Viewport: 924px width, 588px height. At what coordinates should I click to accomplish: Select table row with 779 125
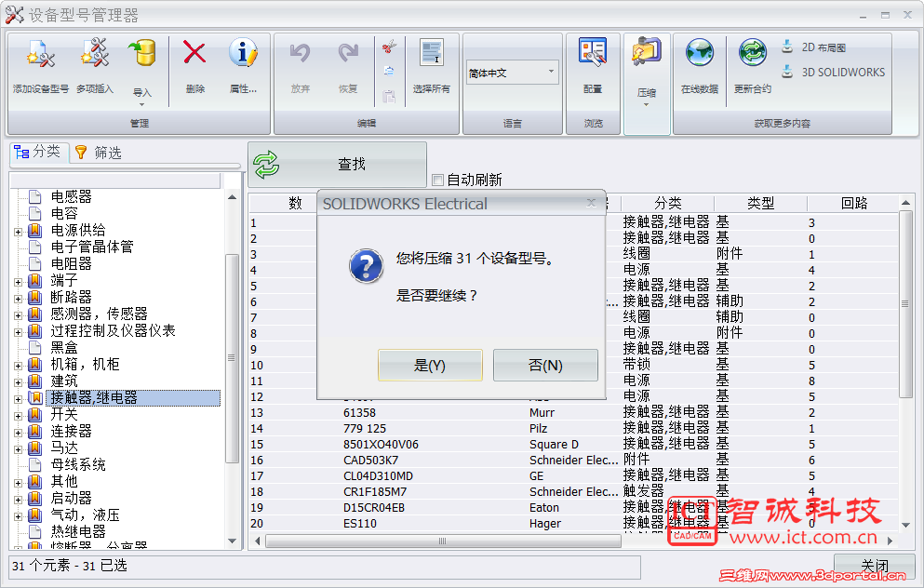[574, 428]
